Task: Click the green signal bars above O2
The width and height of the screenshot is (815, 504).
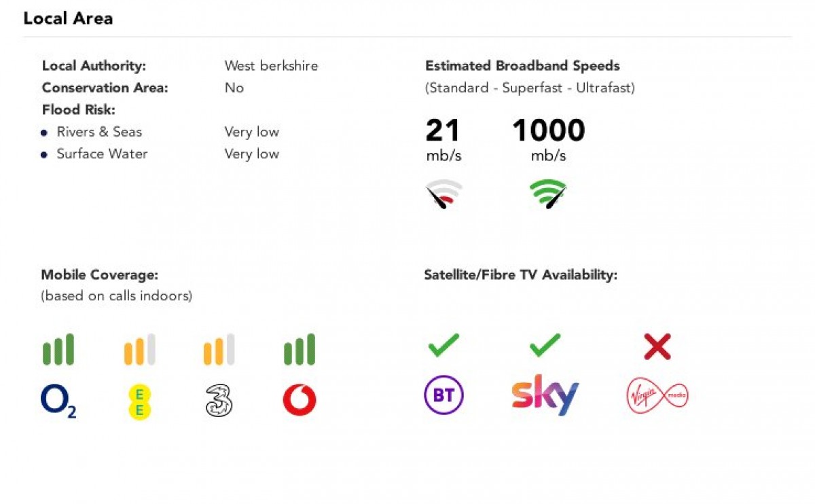Action: [x=58, y=349]
